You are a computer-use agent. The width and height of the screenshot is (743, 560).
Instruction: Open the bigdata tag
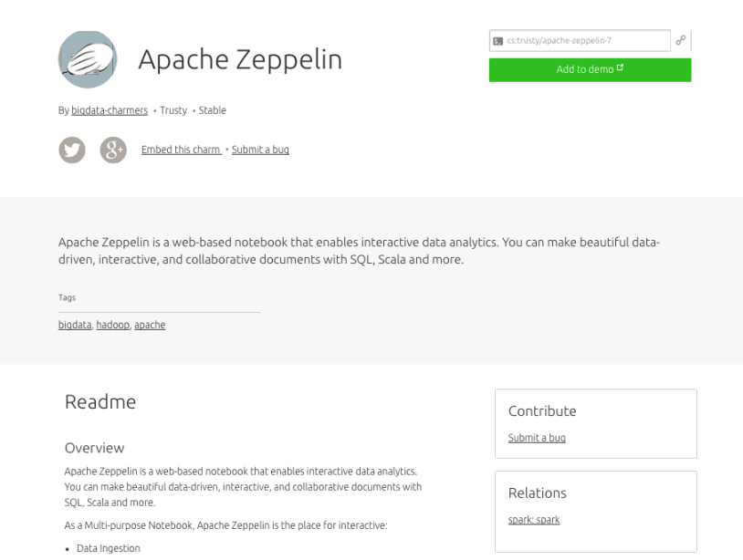(75, 325)
